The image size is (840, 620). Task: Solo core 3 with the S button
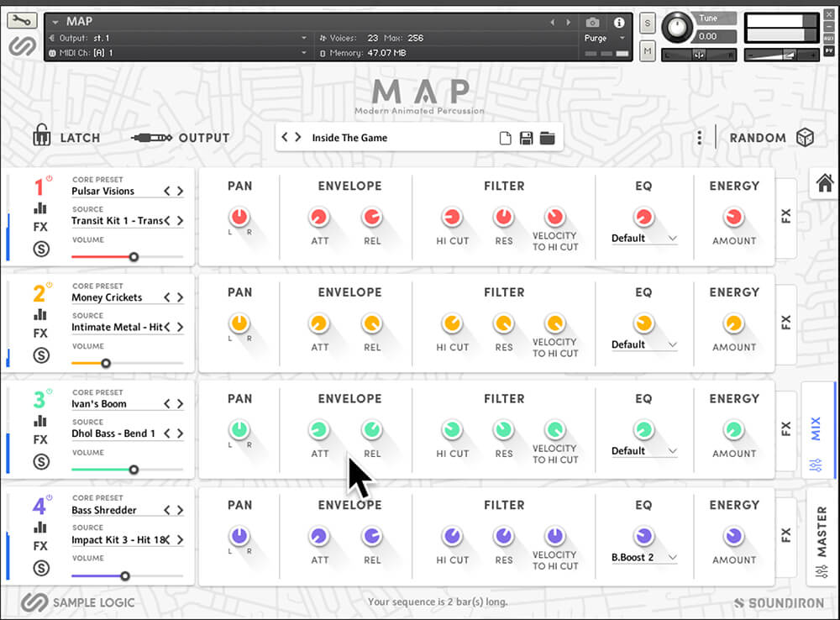pos(40,461)
